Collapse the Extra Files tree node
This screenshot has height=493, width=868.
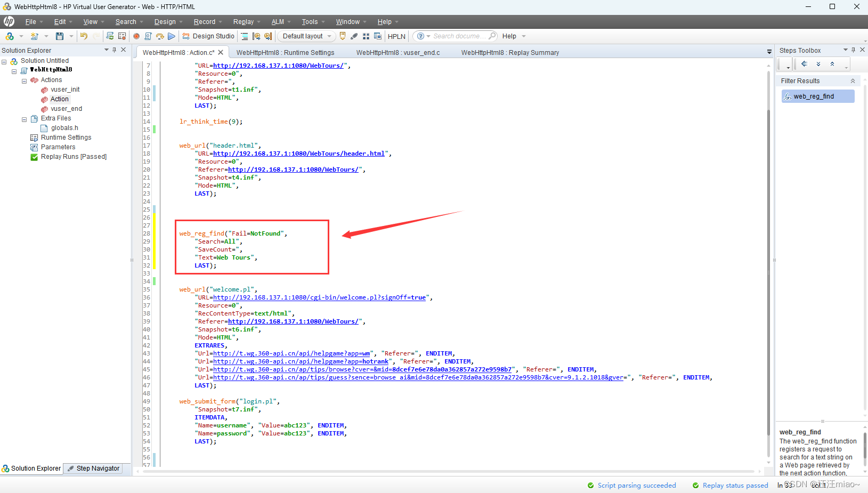coord(24,119)
